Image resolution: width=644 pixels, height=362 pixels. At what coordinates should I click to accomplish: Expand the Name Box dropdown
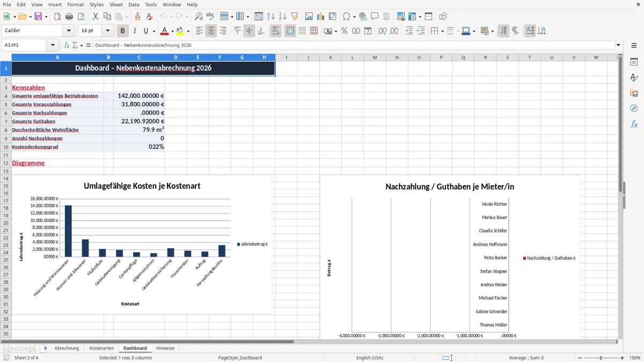coord(53,46)
